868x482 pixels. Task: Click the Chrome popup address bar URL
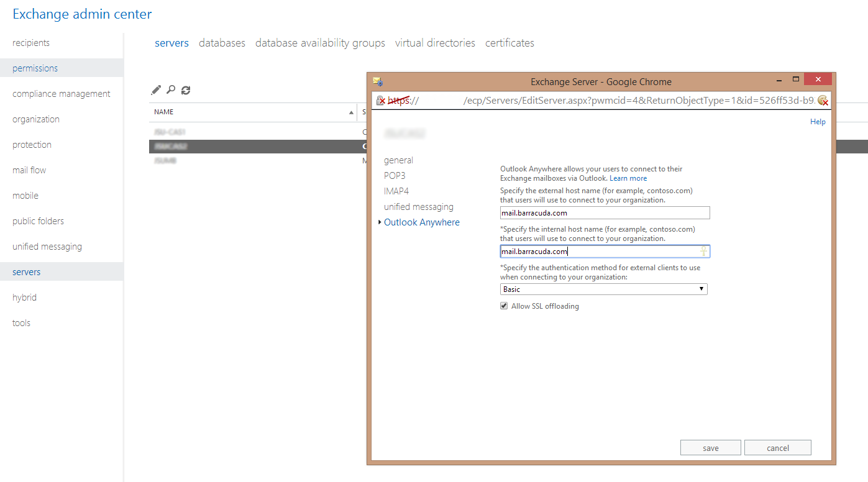tap(601, 101)
